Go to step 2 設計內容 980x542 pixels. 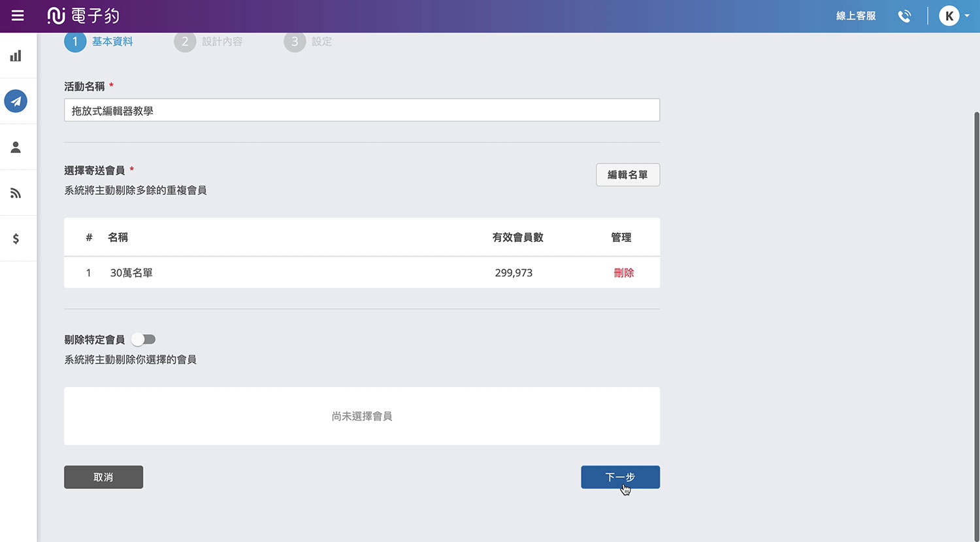[x=208, y=41]
